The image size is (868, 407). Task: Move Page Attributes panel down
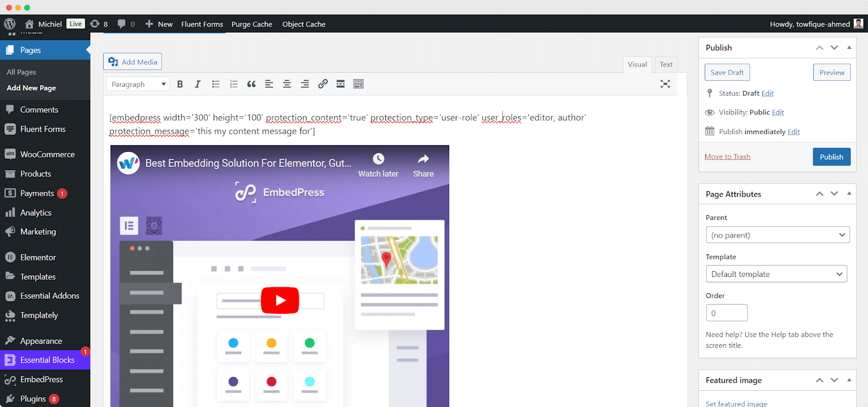[834, 193]
